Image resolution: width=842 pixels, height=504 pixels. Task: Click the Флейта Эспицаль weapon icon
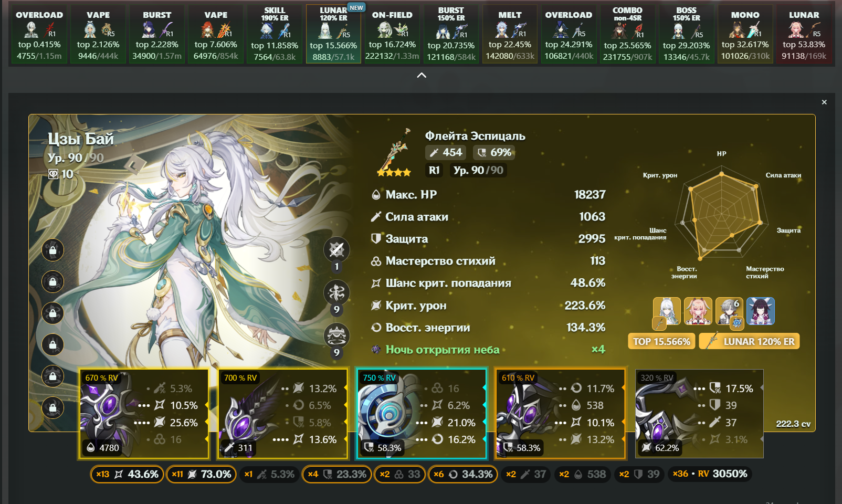pyautogui.click(x=395, y=152)
